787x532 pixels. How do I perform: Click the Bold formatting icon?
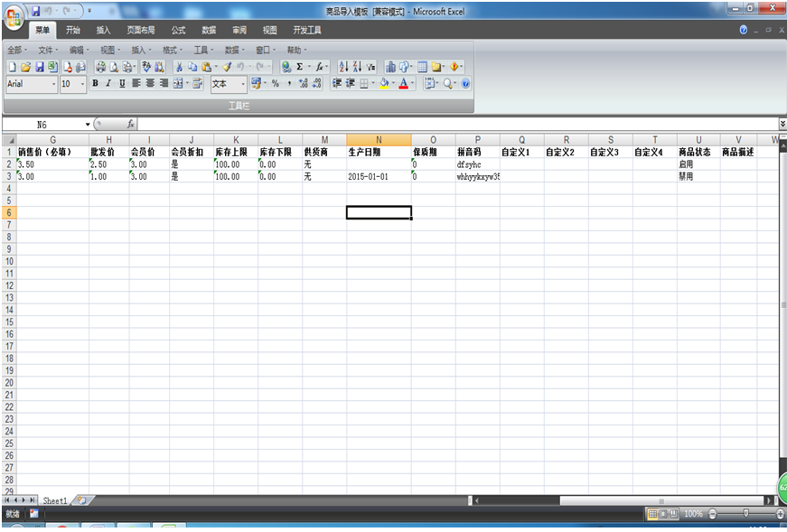click(95, 83)
